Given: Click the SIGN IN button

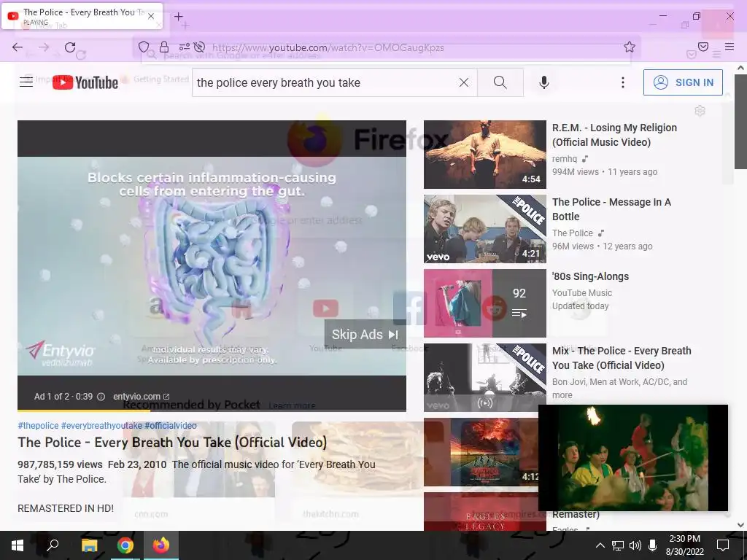Looking at the screenshot, I should [683, 82].
